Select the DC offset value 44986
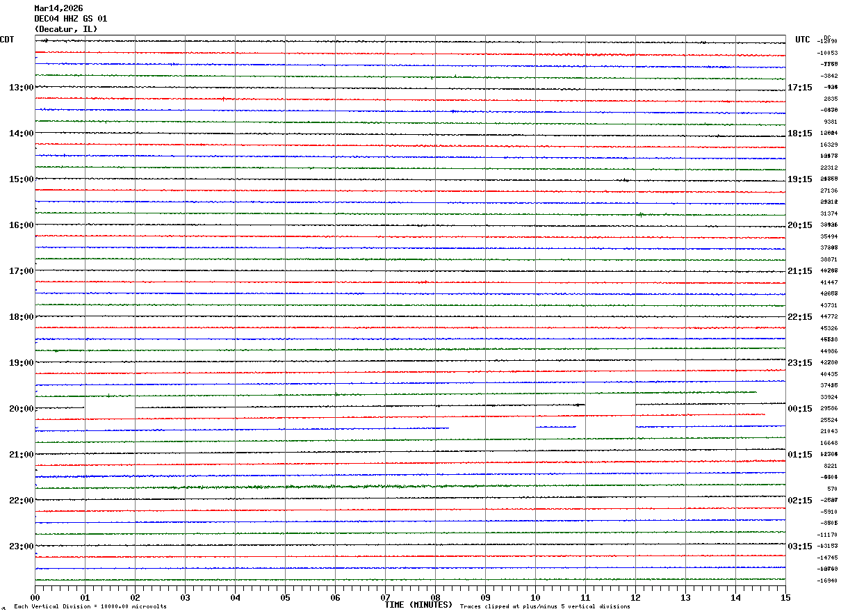This screenshot has height=616, width=841. click(x=829, y=351)
